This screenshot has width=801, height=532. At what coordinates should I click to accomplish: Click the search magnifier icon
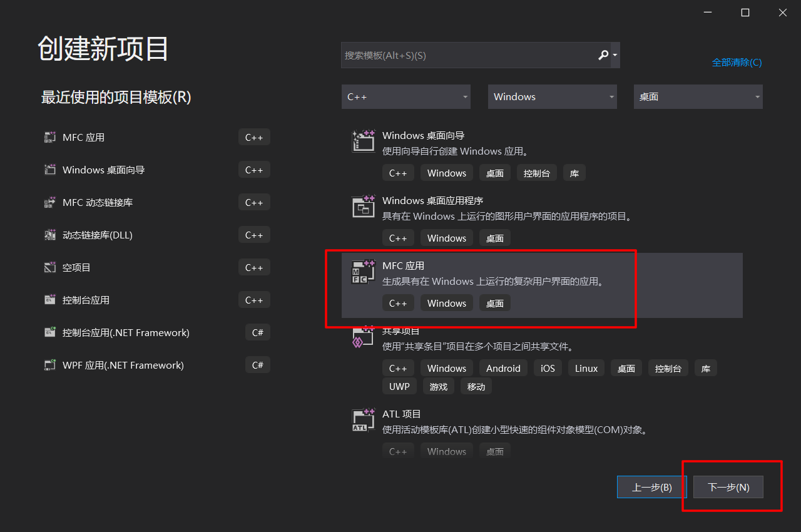pyautogui.click(x=603, y=55)
